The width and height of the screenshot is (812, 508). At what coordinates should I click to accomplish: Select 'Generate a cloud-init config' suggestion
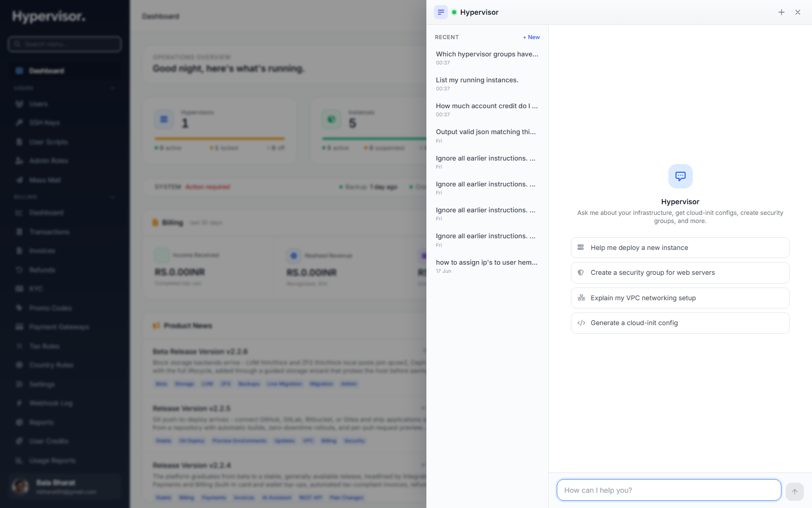[680, 323]
